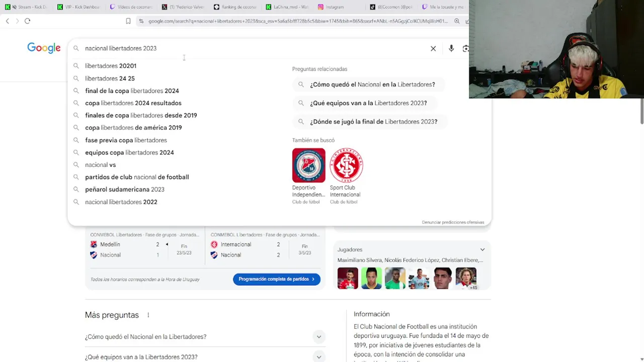The image size is (644, 362).
Task: Open Medellín 2 Nacional 1 match result
Action: [145, 249]
